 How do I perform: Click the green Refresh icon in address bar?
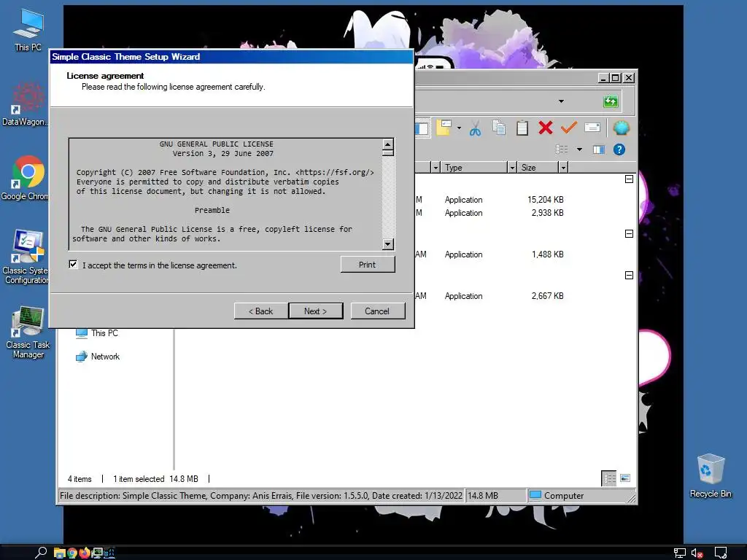tap(611, 101)
